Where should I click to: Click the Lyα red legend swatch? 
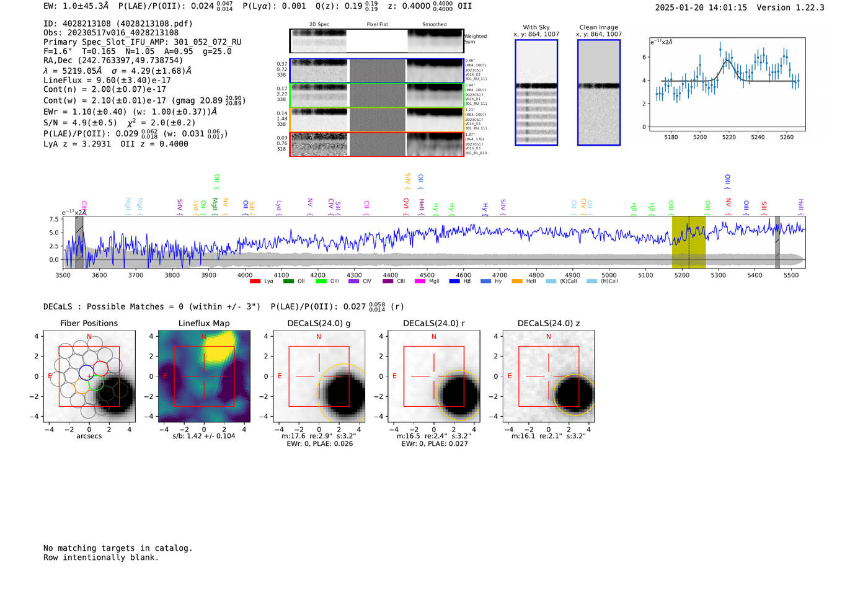(x=255, y=281)
